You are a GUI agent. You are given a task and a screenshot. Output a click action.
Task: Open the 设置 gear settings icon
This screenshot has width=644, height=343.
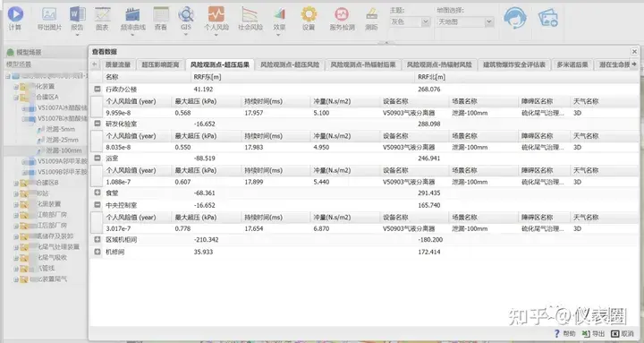(309, 14)
